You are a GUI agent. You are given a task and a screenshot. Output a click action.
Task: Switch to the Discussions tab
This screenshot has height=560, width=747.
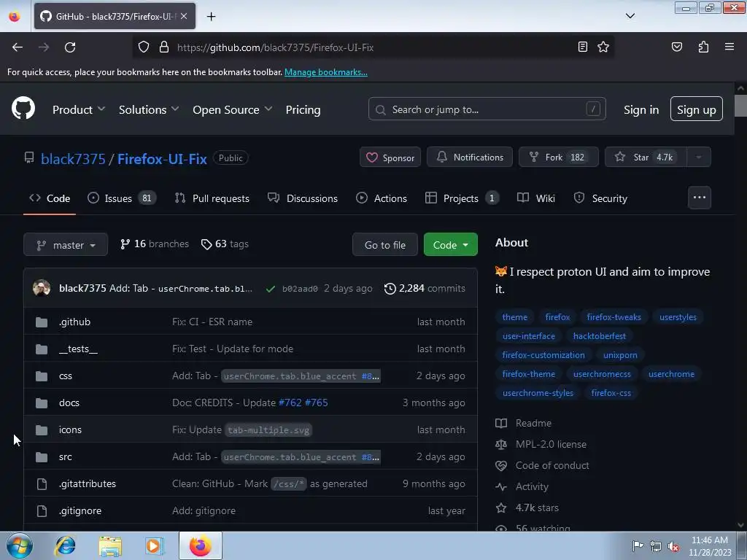tap(303, 198)
